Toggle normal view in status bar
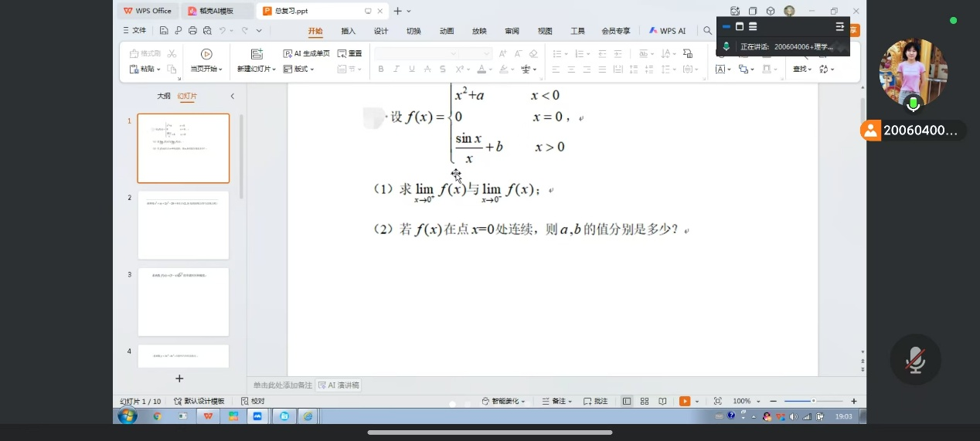The width and height of the screenshot is (980, 441). (x=627, y=402)
